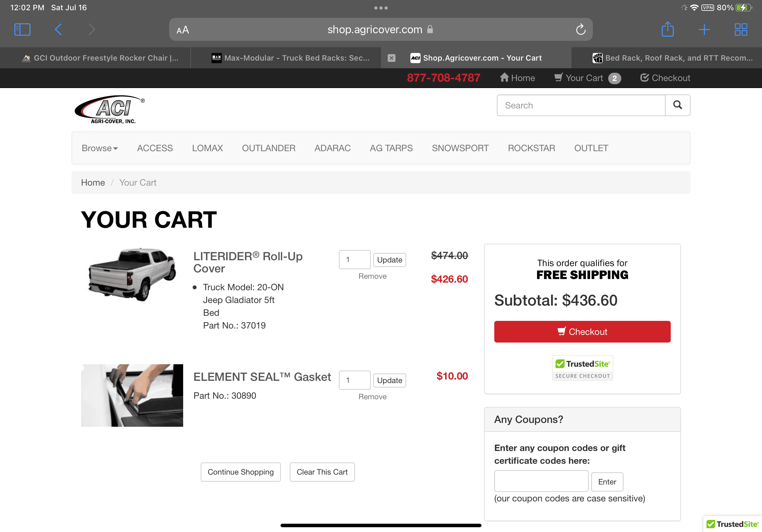The image size is (762, 532).
Task: Update the LITERIDER Roll-Up Cover quantity
Action: coord(390,260)
